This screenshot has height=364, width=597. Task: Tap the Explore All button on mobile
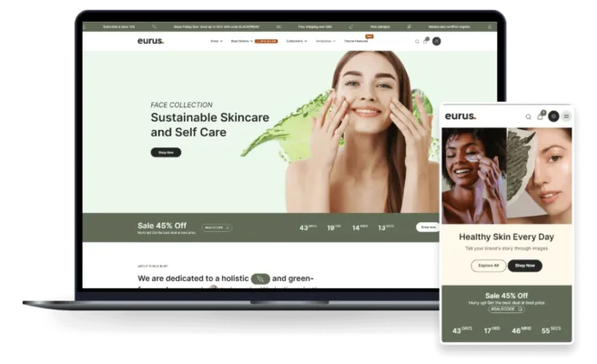(489, 266)
